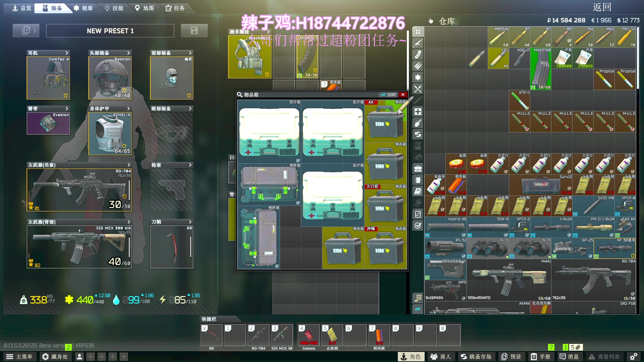The image size is (644, 362).
Task: Select the MAG5-60 magazine in stash
Action: point(541,69)
